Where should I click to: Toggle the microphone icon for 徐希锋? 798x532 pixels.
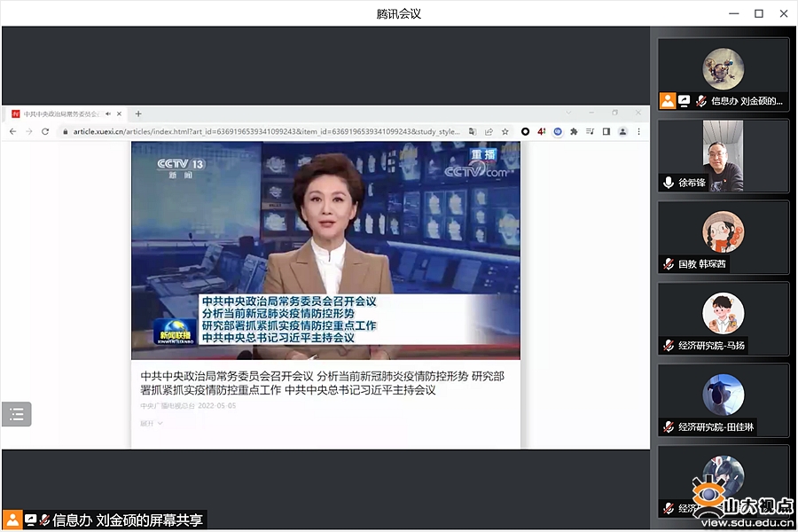pos(669,183)
